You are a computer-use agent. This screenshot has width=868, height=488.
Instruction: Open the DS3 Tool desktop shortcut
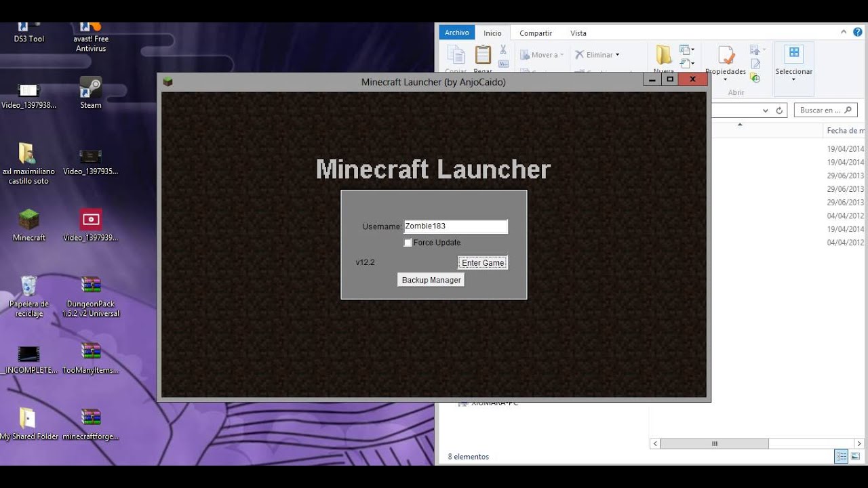click(x=28, y=33)
